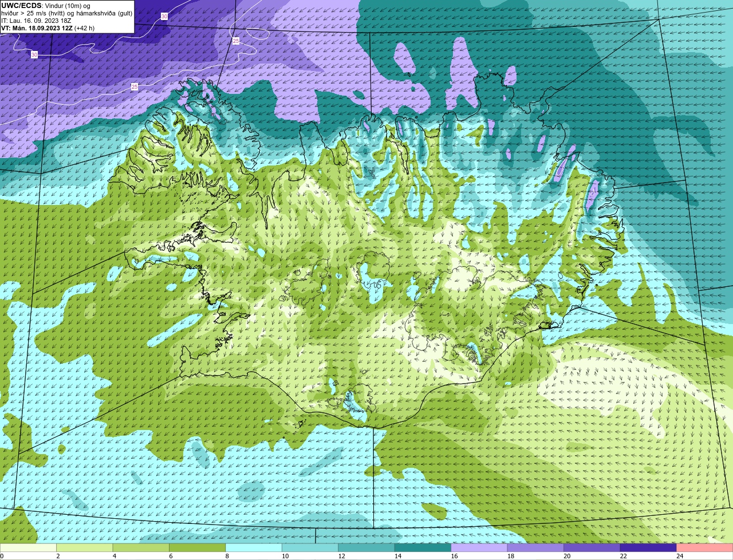Select the 18–20 m/s purple legend swatch
733x560 pixels.
click(x=535, y=548)
